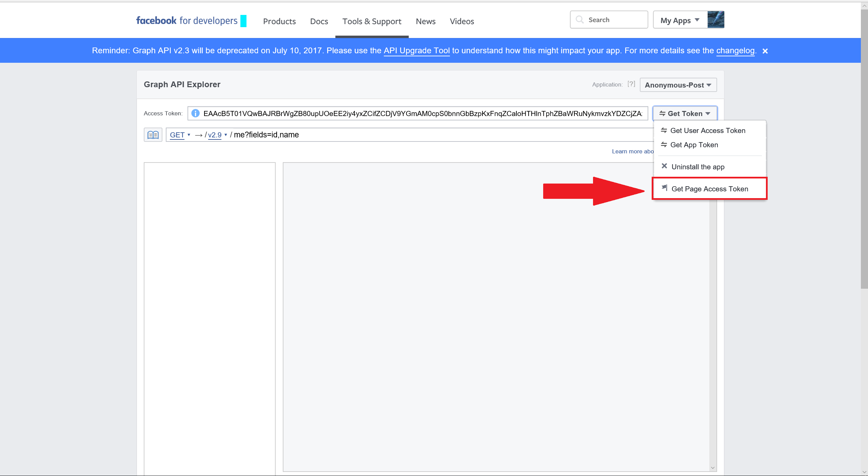Dismiss the deprecation reminder banner

(x=765, y=51)
